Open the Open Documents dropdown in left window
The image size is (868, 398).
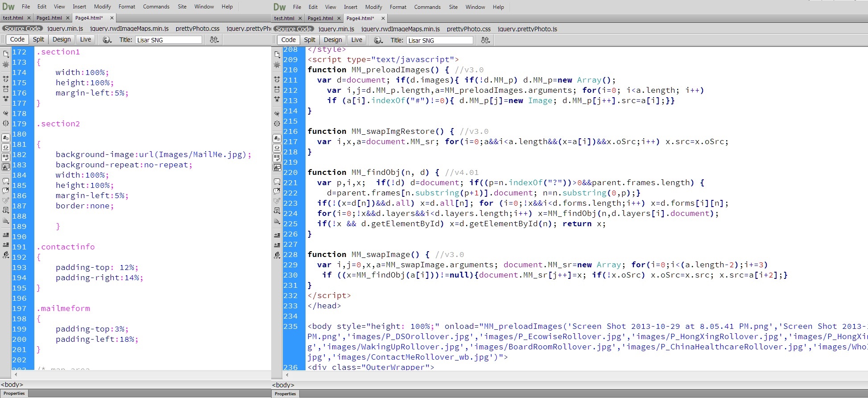(6, 54)
